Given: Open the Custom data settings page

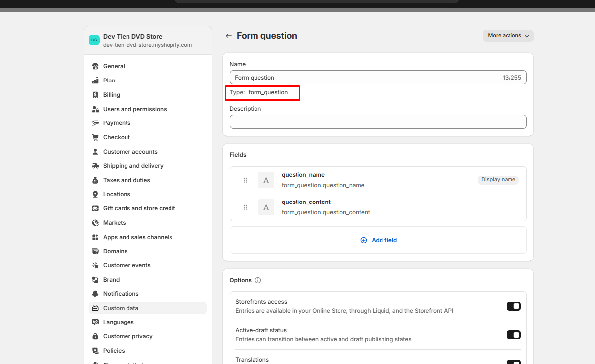Looking at the screenshot, I should [121, 308].
